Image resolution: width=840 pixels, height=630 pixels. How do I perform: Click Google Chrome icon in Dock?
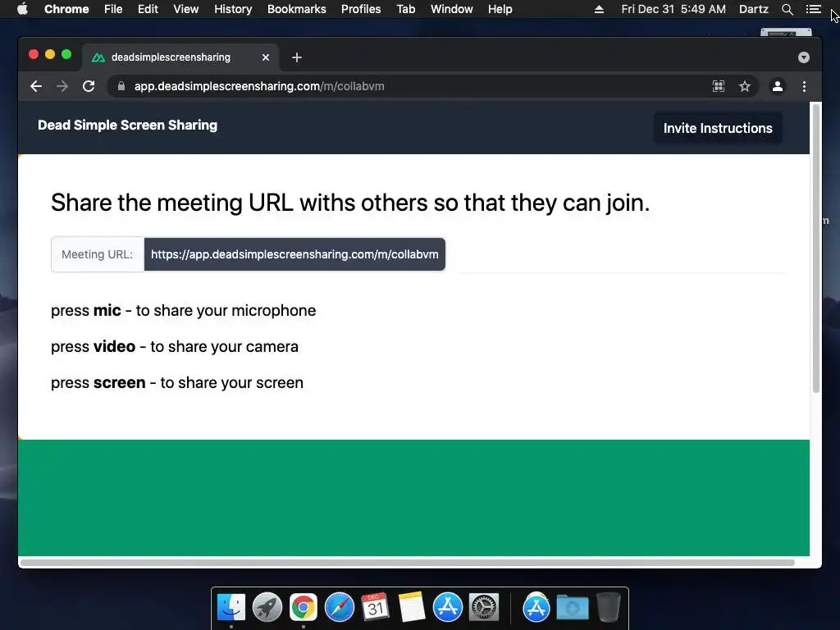(304, 607)
